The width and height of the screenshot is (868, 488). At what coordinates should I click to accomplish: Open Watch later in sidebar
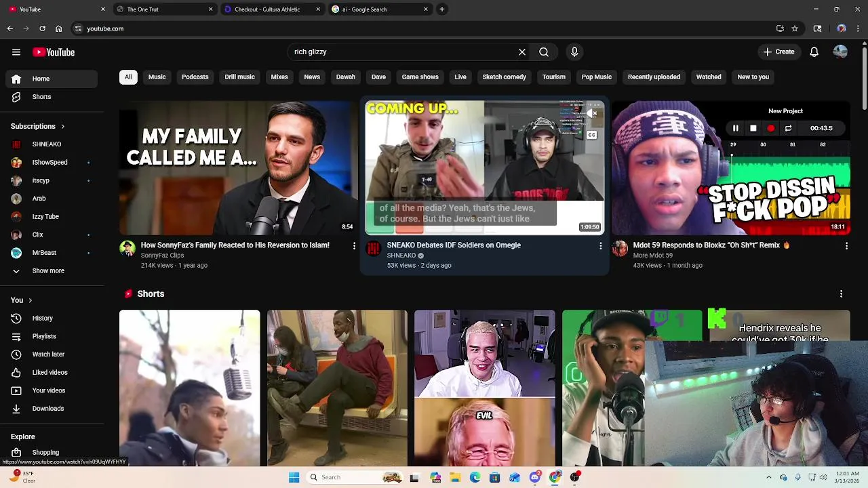pos(48,354)
